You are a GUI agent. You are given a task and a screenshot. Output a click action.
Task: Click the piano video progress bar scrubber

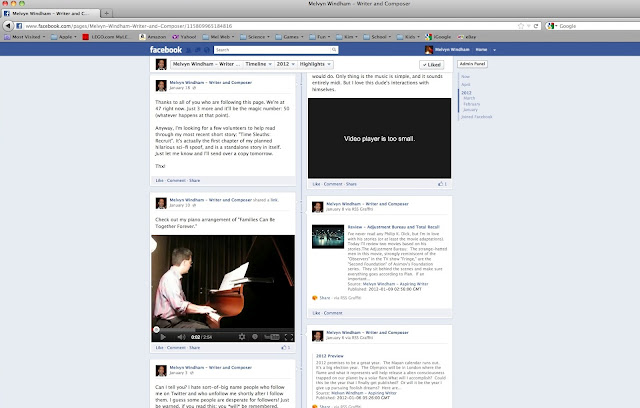click(156, 329)
